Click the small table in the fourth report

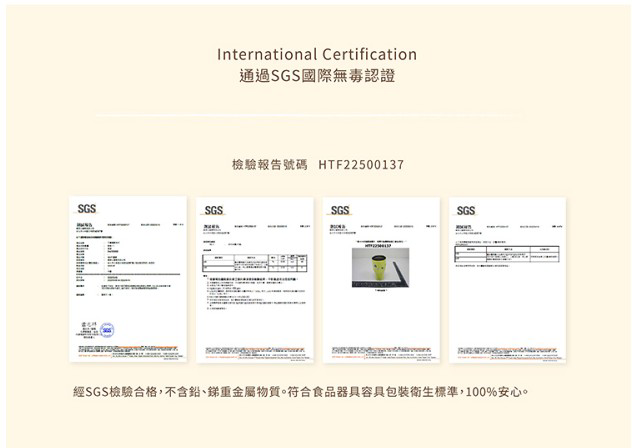click(507, 253)
